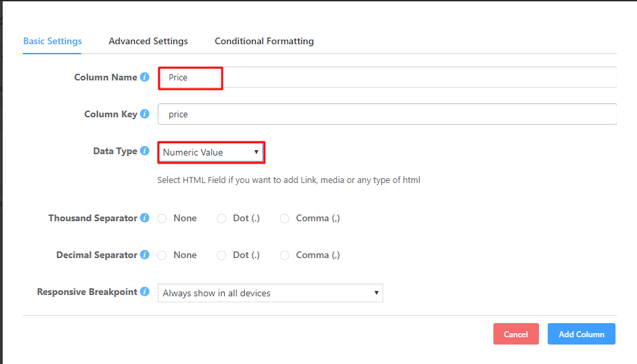Select None for Decimal Separator
Image resolution: width=637 pixels, height=364 pixels.
click(162, 255)
